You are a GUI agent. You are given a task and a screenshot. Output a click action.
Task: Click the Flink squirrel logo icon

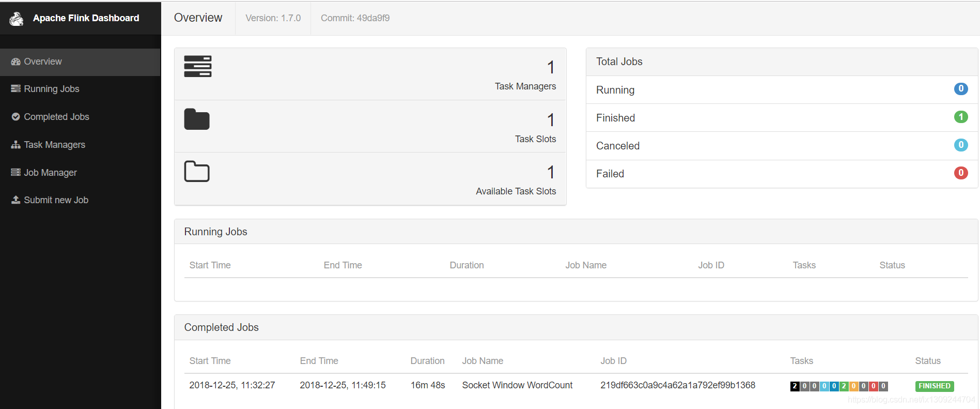click(x=17, y=19)
